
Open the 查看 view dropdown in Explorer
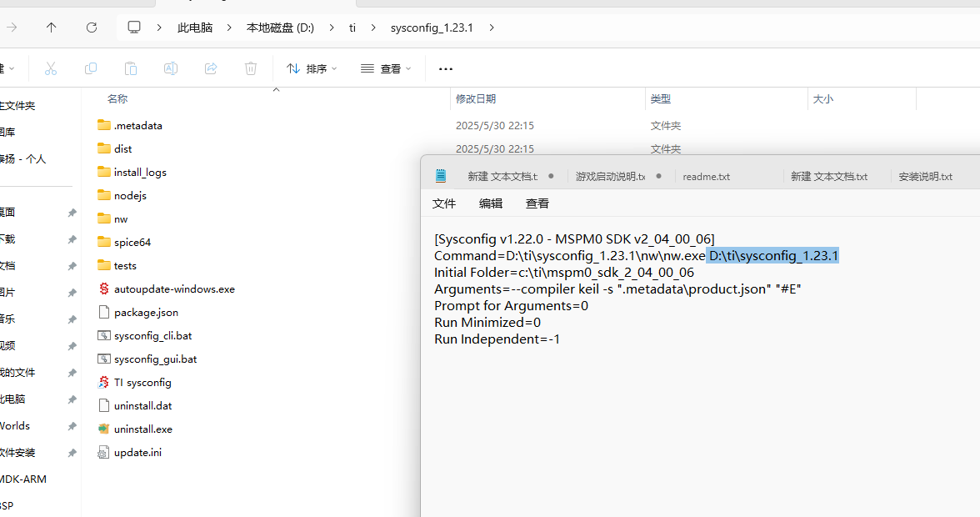tap(386, 68)
